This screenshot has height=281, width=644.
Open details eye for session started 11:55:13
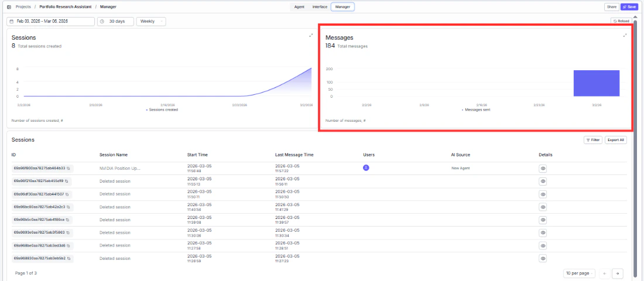tap(543, 181)
